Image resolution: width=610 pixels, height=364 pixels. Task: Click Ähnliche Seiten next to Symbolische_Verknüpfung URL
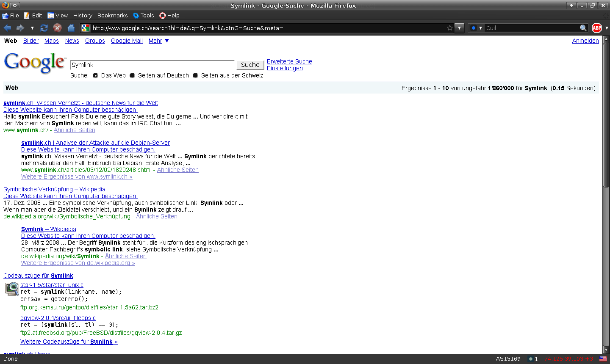coord(157,216)
